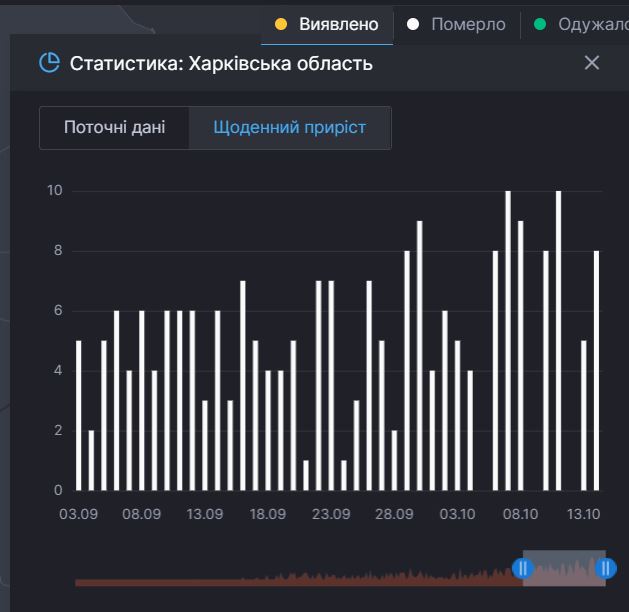This screenshot has width=629, height=612.
Task: Select the Щоденний приріст tab
Action: coord(290,128)
